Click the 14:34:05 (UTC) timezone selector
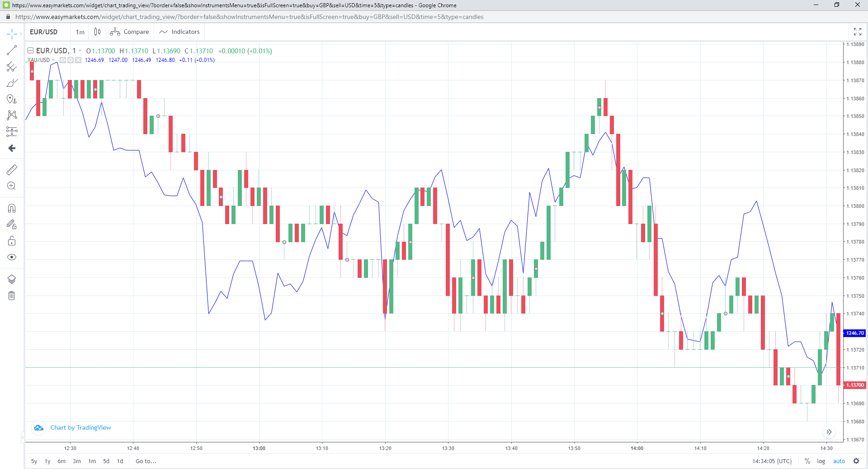The height and width of the screenshot is (469, 868). coord(772,461)
